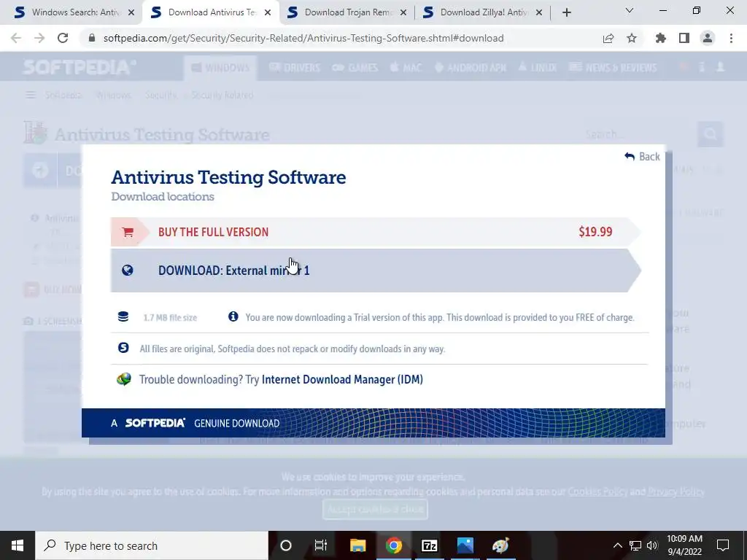
Task: Open notification center icon
Action: point(723,545)
